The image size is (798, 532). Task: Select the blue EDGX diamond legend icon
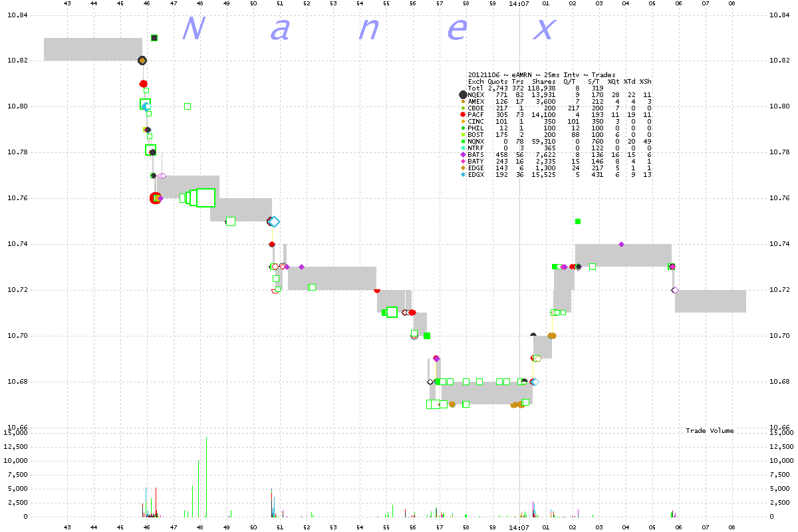click(x=463, y=175)
